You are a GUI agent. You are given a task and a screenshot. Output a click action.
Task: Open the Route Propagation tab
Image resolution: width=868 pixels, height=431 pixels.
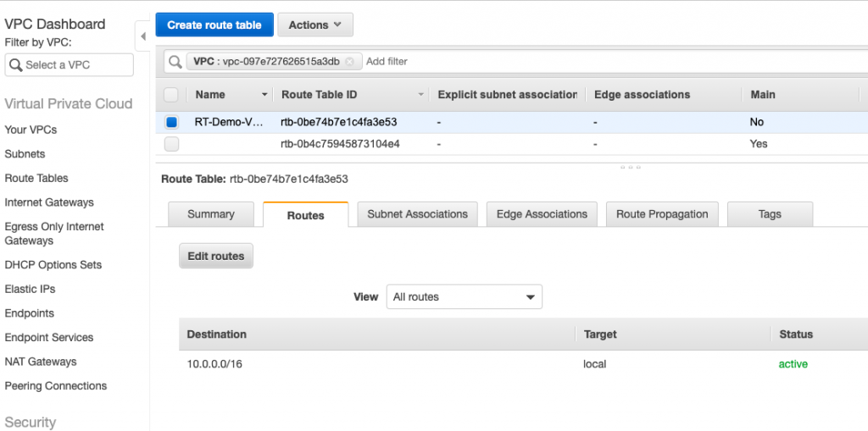pos(662,214)
